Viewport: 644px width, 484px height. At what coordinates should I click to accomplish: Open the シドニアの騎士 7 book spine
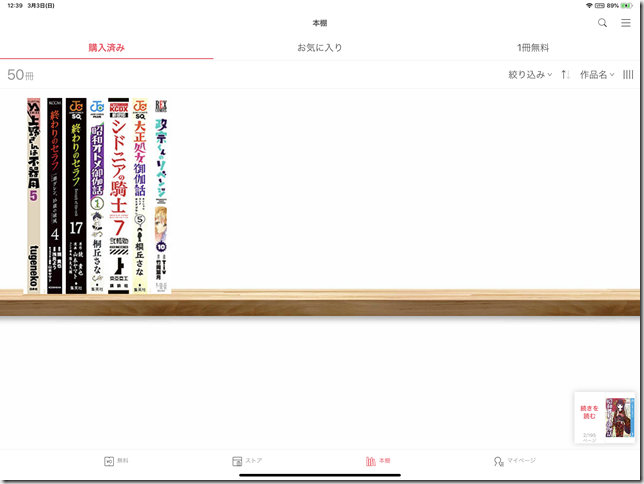point(119,196)
